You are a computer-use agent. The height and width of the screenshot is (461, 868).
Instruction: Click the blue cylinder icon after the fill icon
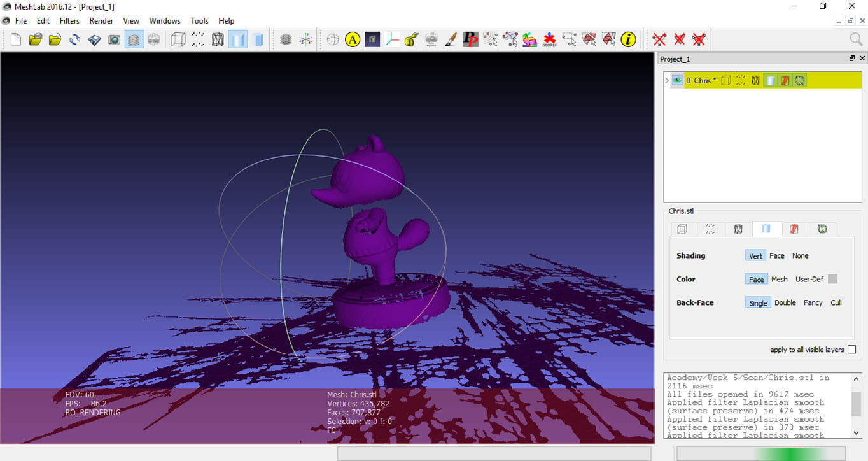click(x=258, y=39)
